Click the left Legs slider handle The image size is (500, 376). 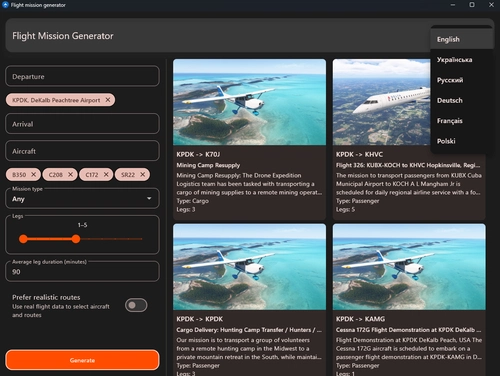[x=23, y=239]
